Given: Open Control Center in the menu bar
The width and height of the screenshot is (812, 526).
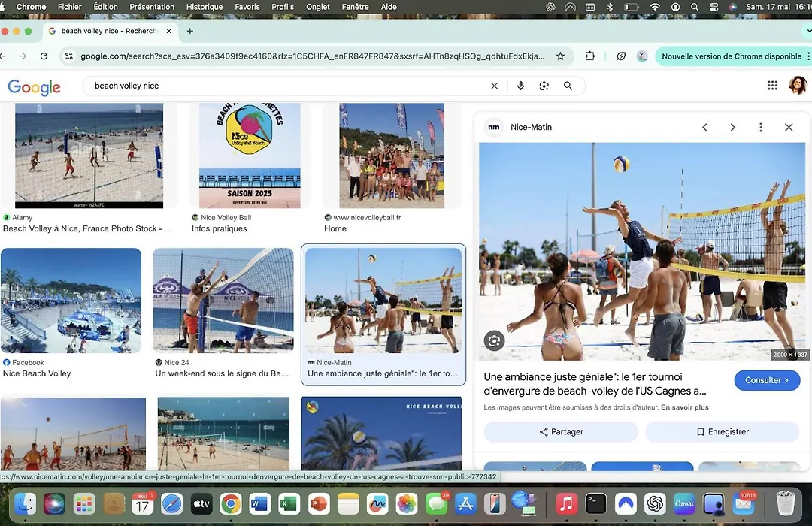Looking at the screenshot, I should click(x=714, y=7).
